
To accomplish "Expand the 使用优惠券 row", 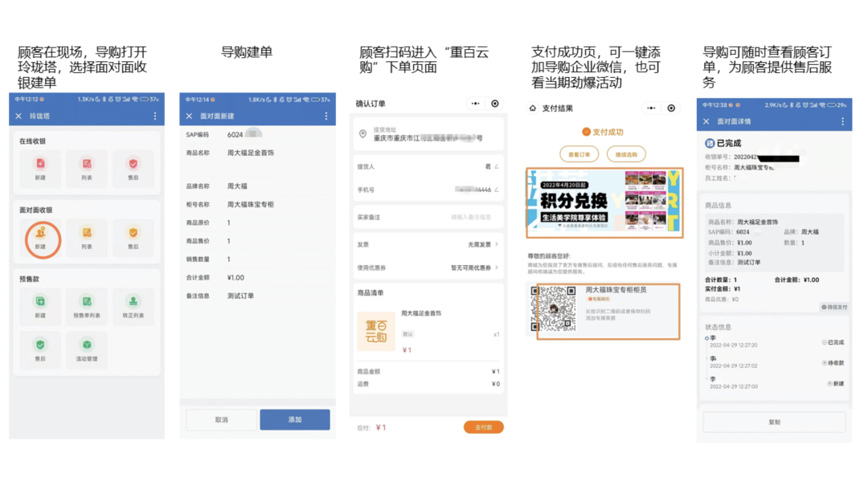I will pyautogui.click(x=428, y=268).
